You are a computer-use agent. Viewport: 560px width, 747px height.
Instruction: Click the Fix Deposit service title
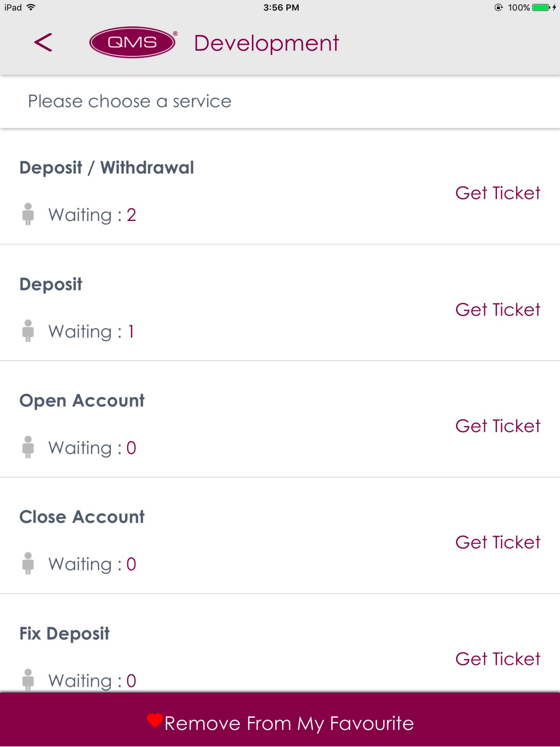[65, 634]
